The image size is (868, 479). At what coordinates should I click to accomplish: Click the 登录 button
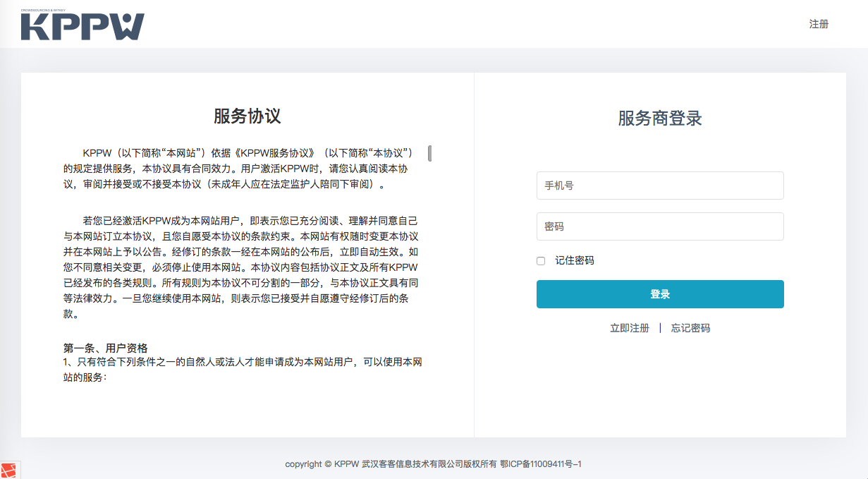(x=660, y=294)
